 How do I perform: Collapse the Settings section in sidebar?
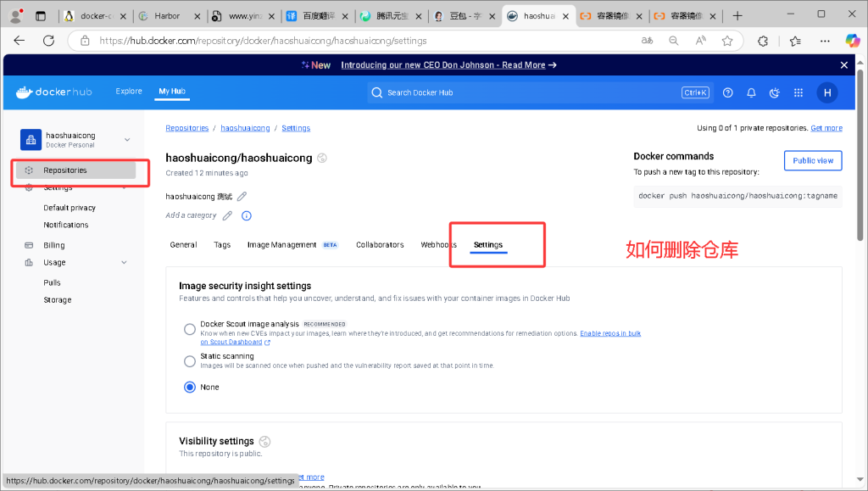pos(125,187)
